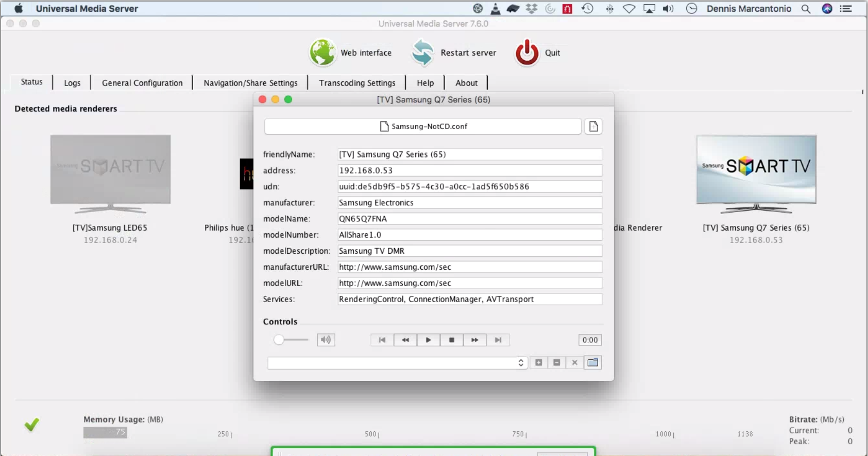The image size is (868, 456).
Task: Clear the playlist with the X icon
Action: pos(575,363)
